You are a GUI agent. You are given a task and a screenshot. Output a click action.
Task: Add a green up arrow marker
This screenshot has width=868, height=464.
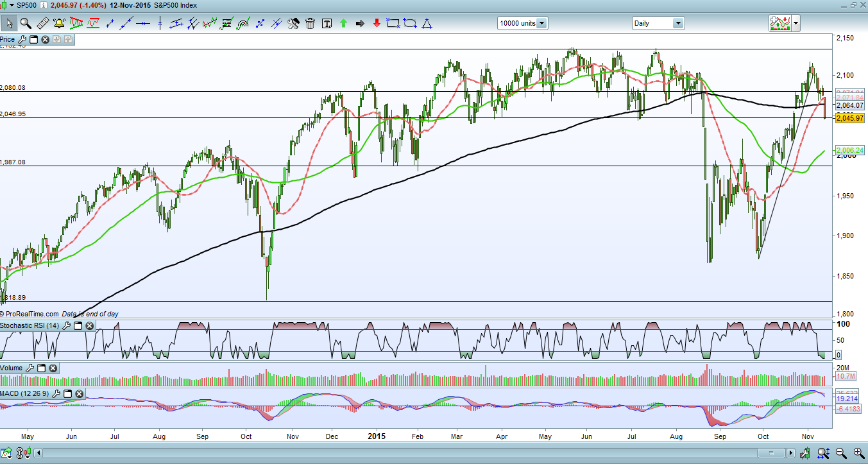click(343, 24)
